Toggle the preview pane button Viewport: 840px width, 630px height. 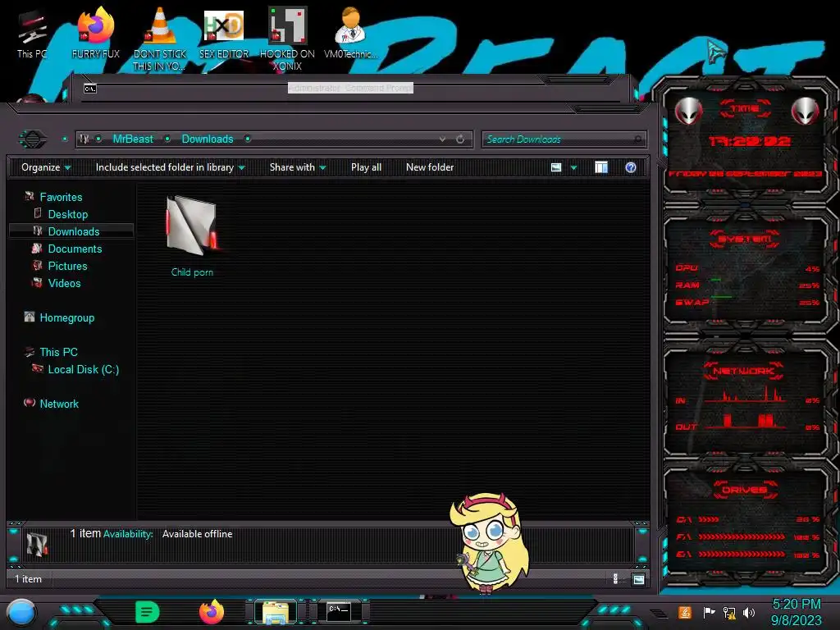pos(601,167)
